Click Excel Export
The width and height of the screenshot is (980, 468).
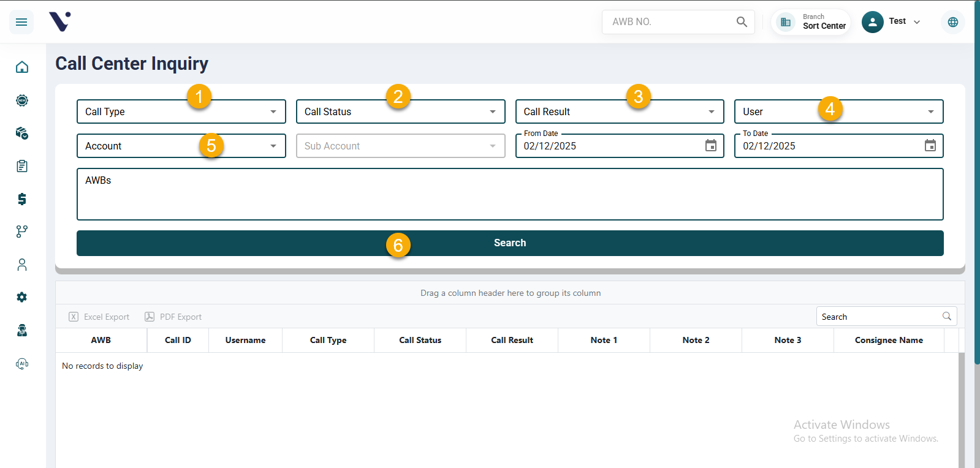click(x=99, y=317)
